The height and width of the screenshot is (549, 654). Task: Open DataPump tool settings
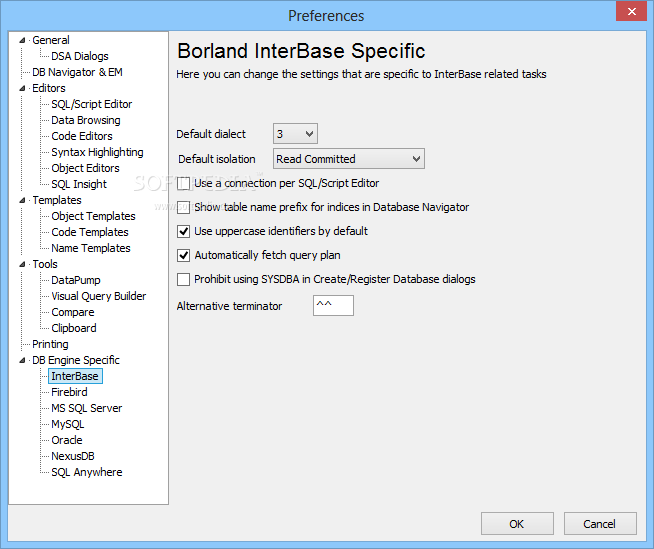pos(76,280)
